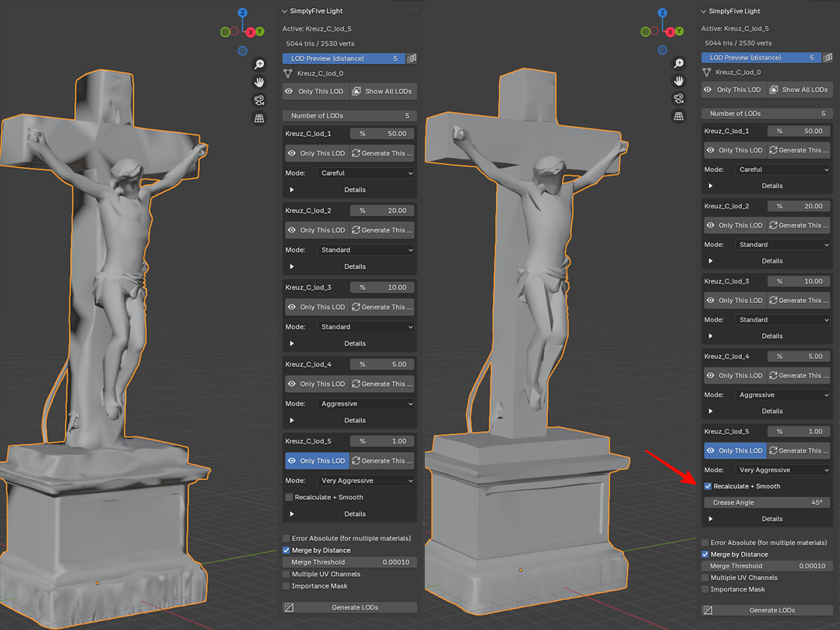Image resolution: width=840 pixels, height=630 pixels.
Task: Click Merge Threshold field in right panel
Action: (x=767, y=566)
